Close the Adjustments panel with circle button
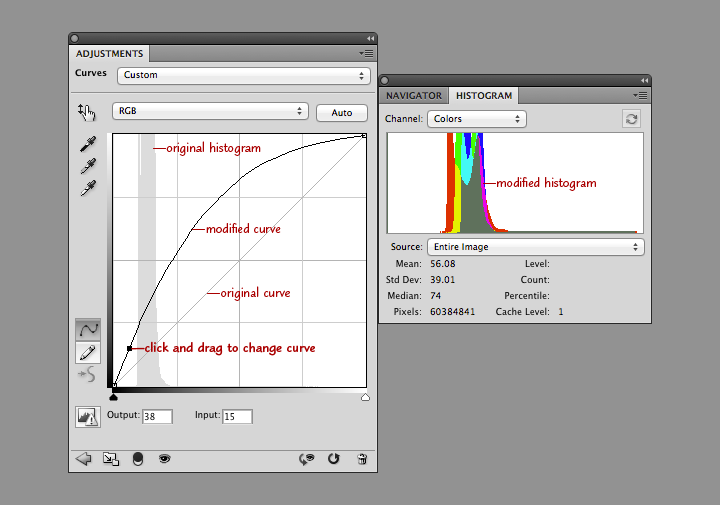The width and height of the screenshot is (720, 505). coord(75,39)
